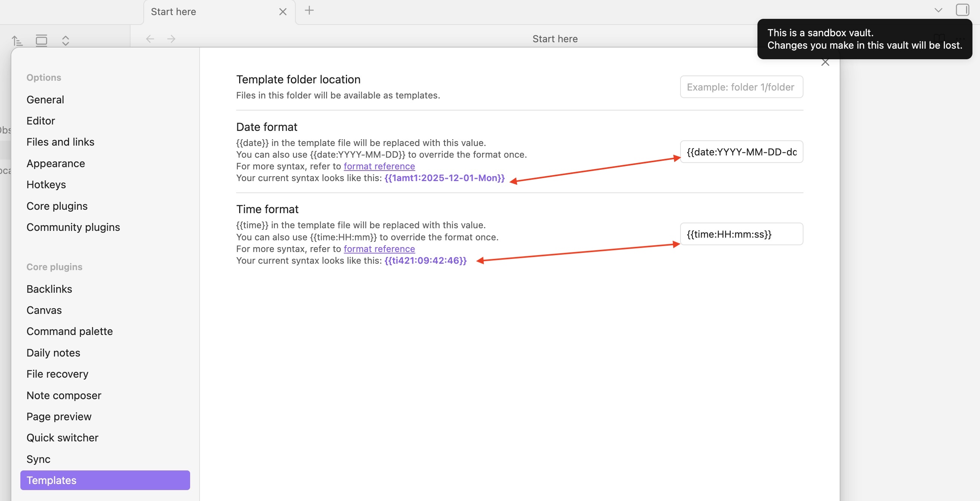The height and width of the screenshot is (501, 980).
Task: Open a new tab with the plus icon
Action: (309, 11)
